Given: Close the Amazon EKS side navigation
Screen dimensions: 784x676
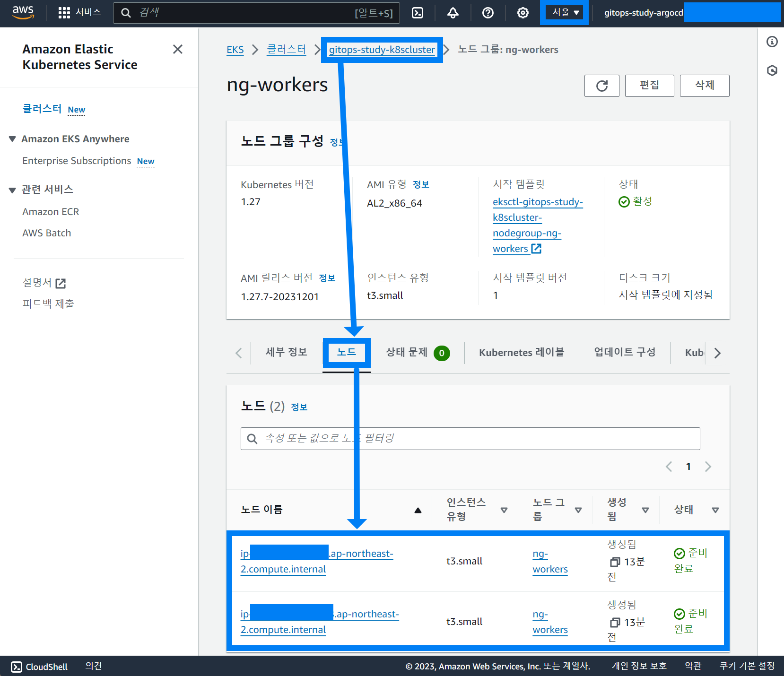Looking at the screenshot, I should [x=178, y=49].
